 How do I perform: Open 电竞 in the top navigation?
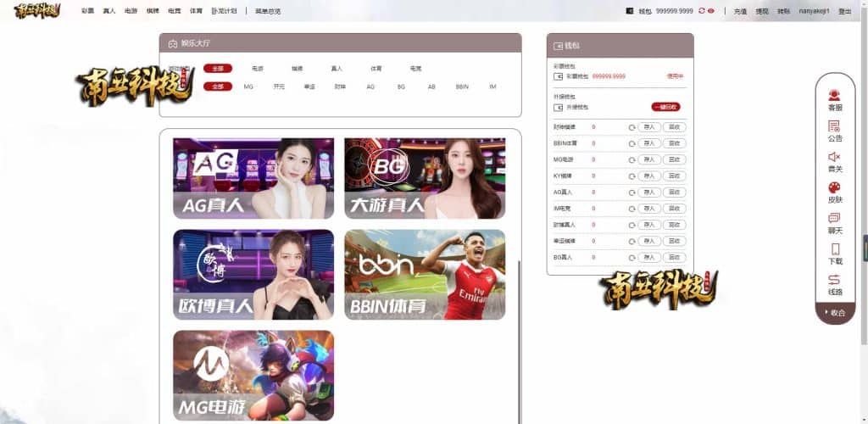(175, 10)
